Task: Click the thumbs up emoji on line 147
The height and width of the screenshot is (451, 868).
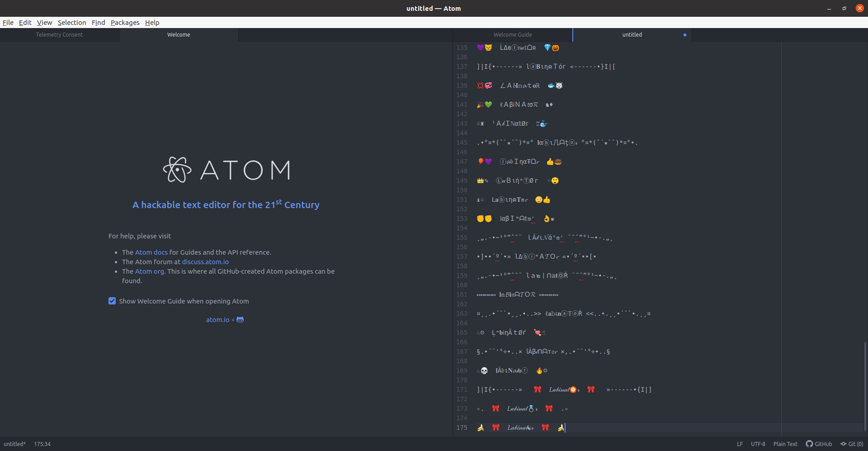Action: (550, 161)
